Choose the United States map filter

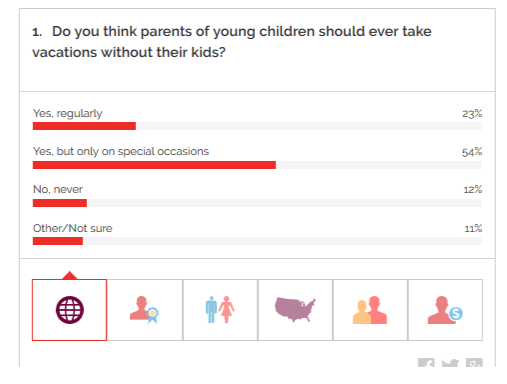(x=295, y=310)
